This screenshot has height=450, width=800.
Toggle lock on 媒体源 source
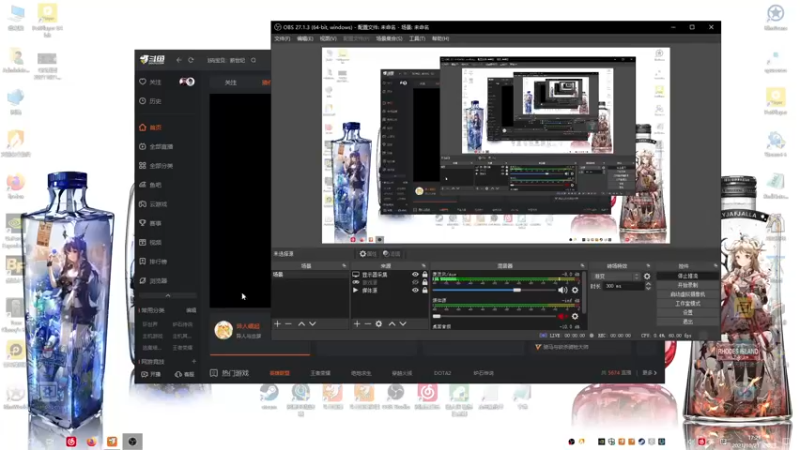click(424, 290)
